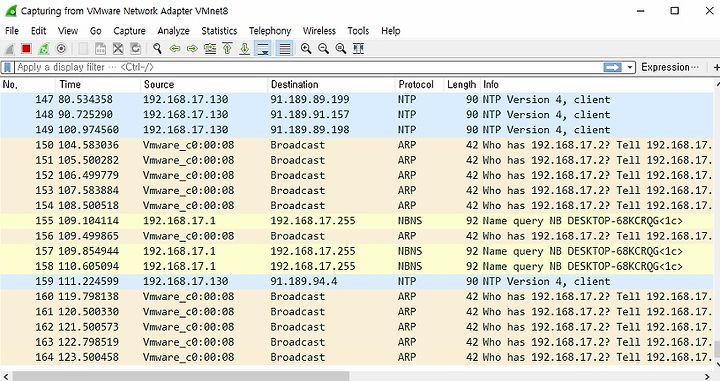Click the Expression… button
This screenshot has height=381, width=720.
tap(670, 67)
